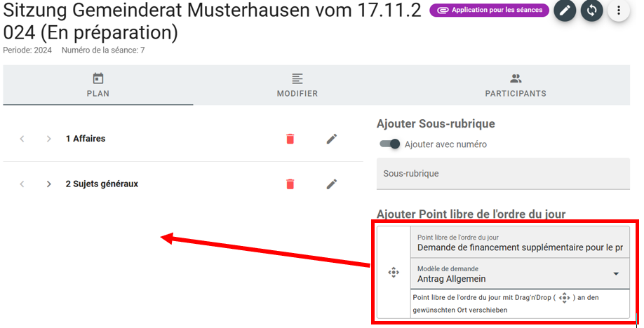Edit the '1 Affaires' rubric
The height and width of the screenshot is (328, 644).
click(332, 139)
